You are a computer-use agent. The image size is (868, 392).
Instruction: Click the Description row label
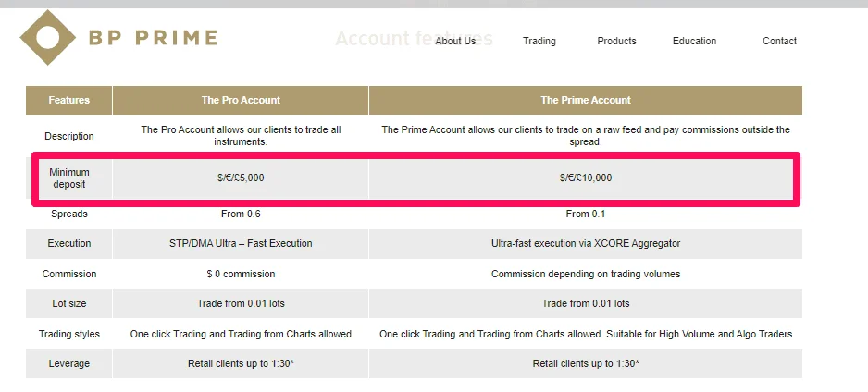coord(69,136)
